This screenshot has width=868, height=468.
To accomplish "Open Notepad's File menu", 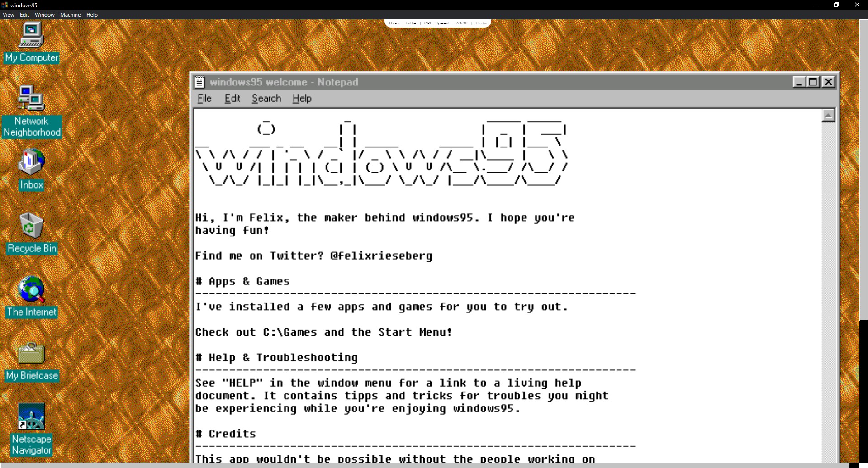I will [x=204, y=98].
